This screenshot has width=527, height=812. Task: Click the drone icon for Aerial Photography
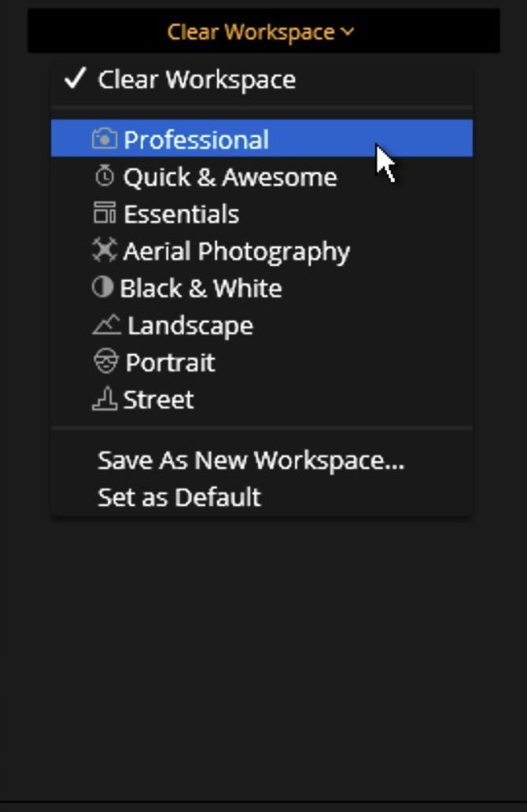pyautogui.click(x=105, y=250)
